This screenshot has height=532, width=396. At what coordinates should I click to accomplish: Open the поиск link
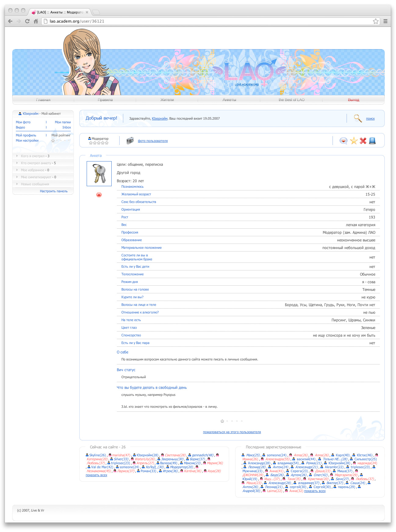pos(370,118)
